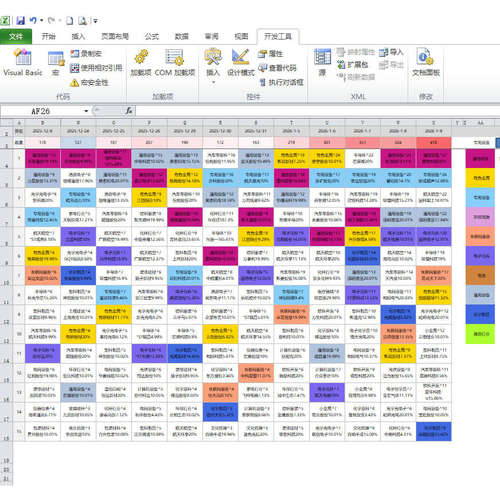500x500 pixels.
Task: Open the 宏 (Macros) dialog button
Action: pos(56,63)
